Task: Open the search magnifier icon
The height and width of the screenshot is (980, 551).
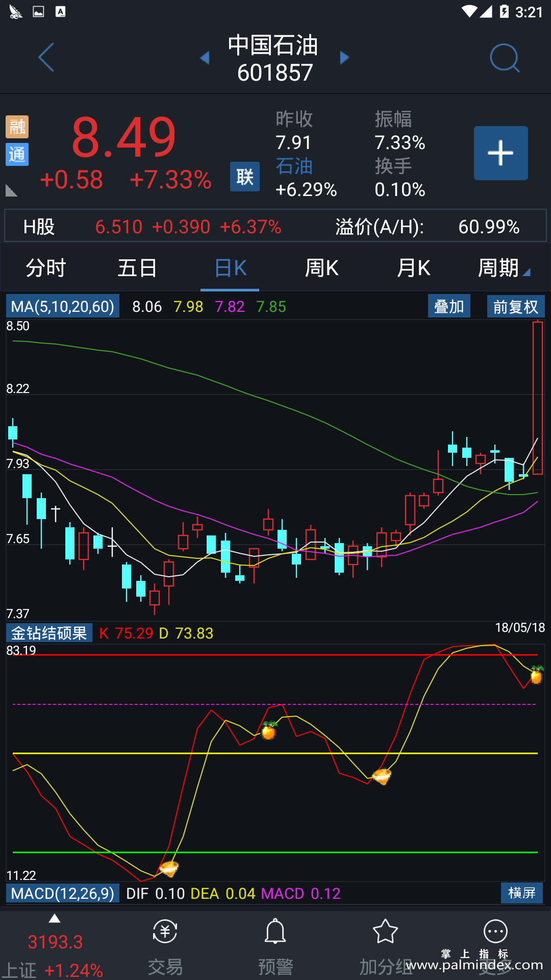Action: pyautogui.click(x=505, y=58)
